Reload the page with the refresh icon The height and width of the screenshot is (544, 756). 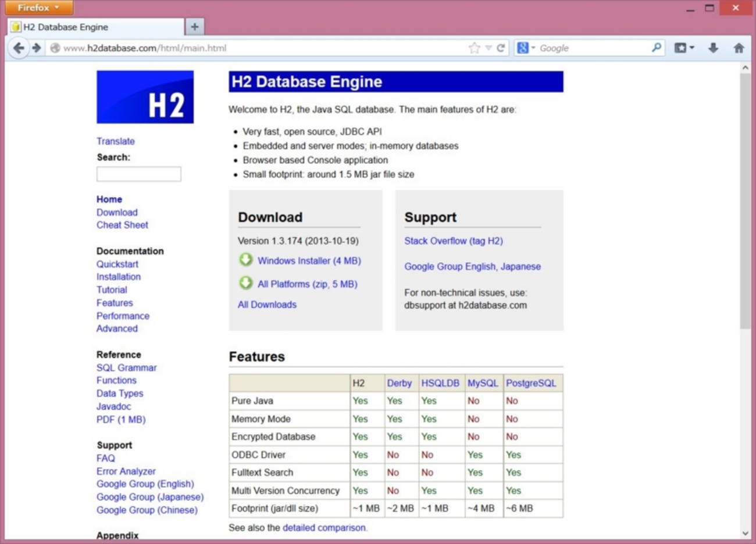(501, 48)
